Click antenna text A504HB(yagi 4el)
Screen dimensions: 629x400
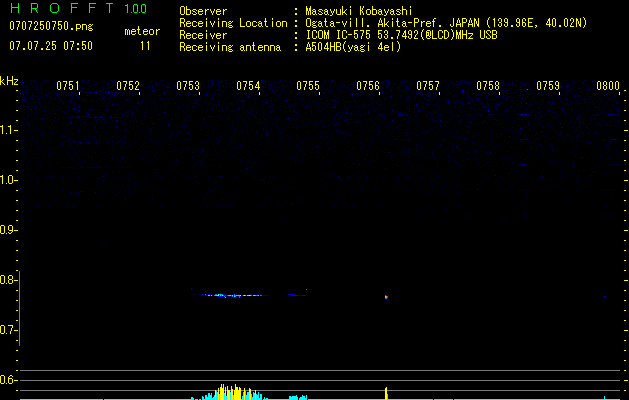click(353, 47)
